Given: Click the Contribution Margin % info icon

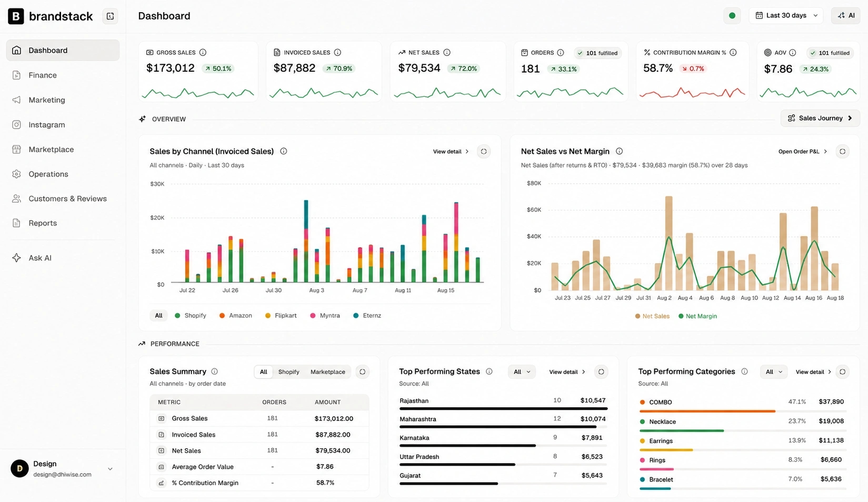Looking at the screenshot, I should point(733,53).
